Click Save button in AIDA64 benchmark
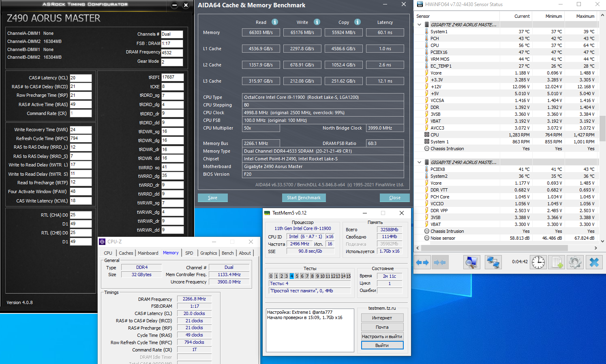606x364 pixels. coord(213,198)
